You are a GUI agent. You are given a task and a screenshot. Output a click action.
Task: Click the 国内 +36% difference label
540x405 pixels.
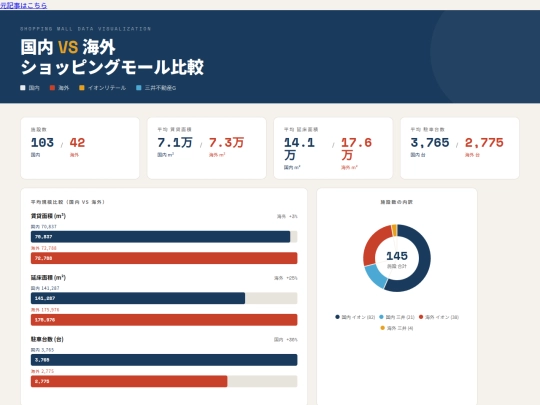286,340
